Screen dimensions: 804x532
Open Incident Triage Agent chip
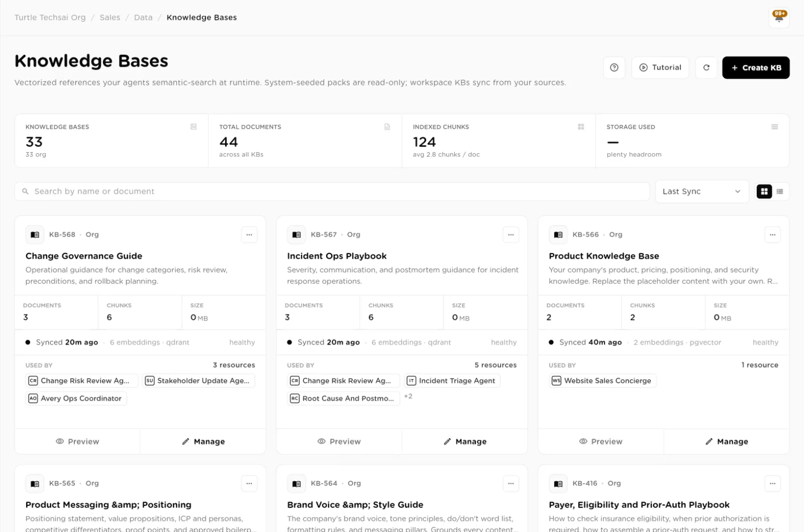453,381
